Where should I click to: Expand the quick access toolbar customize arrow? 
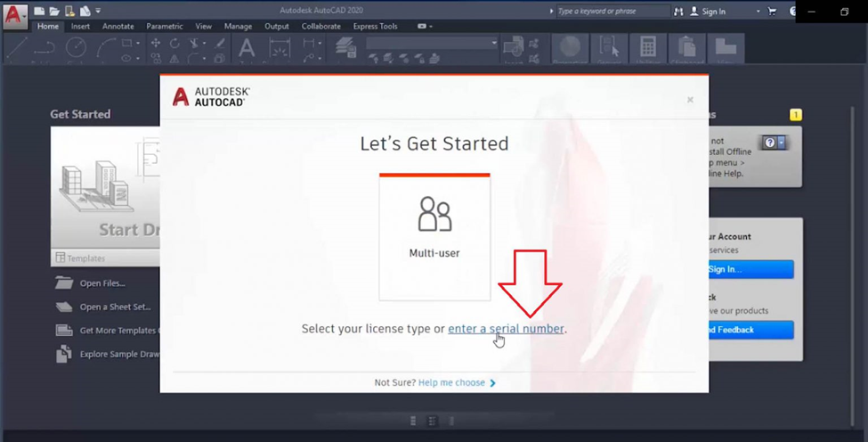pyautogui.click(x=98, y=12)
